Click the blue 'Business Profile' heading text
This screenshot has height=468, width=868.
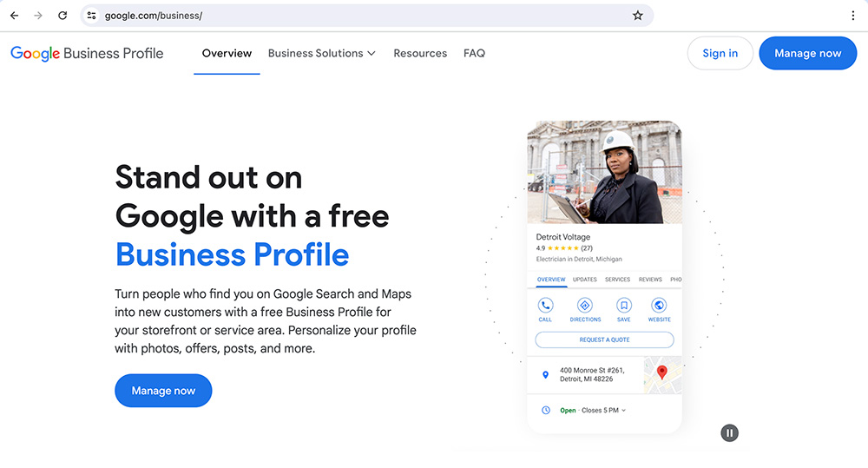click(x=232, y=254)
